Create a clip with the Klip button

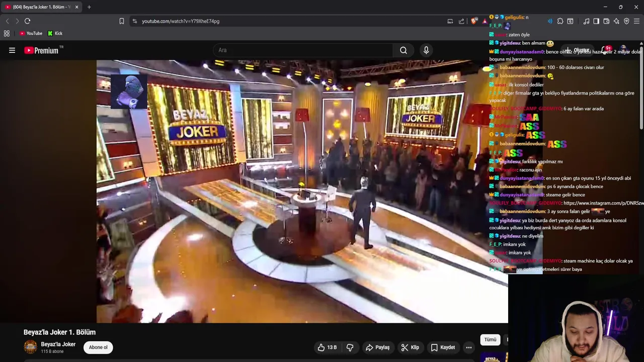(410, 347)
